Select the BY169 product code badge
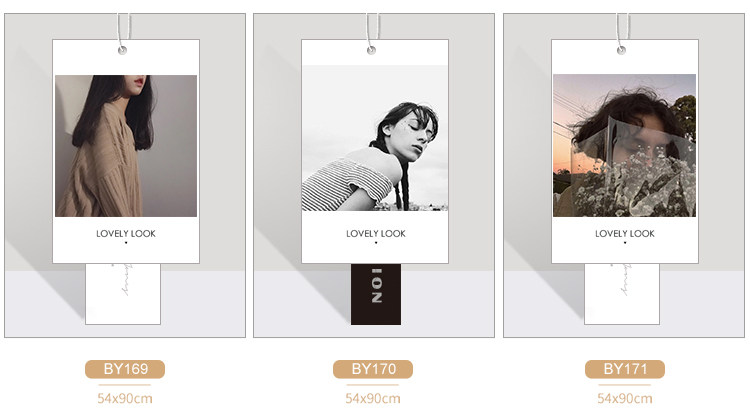750x414 pixels. [x=125, y=369]
